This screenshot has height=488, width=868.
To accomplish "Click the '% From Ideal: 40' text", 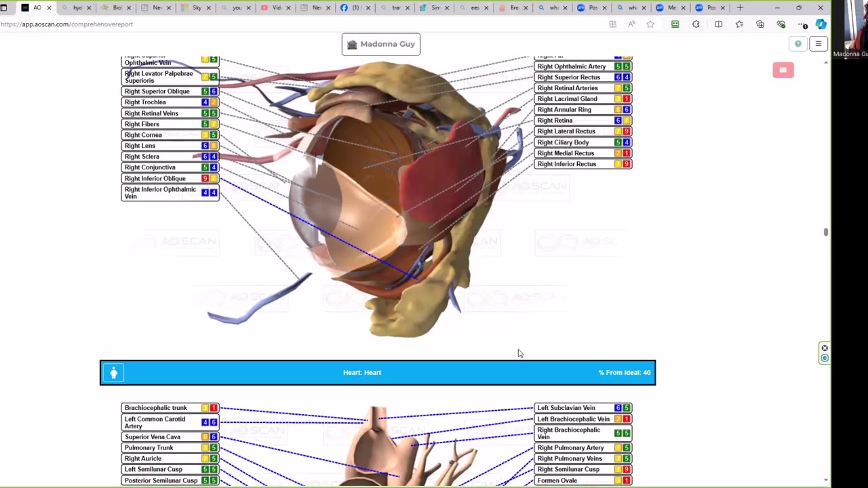I will pyautogui.click(x=625, y=373).
